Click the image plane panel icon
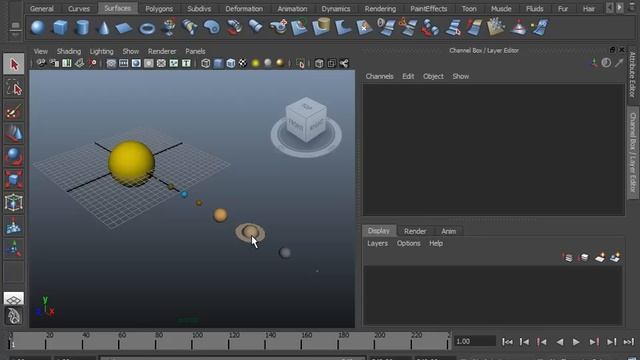The image size is (640, 360). pyautogui.click(x=79, y=63)
